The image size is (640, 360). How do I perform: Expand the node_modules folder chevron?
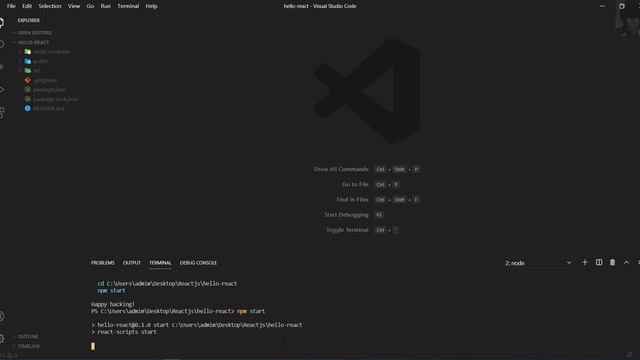(20, 52)
